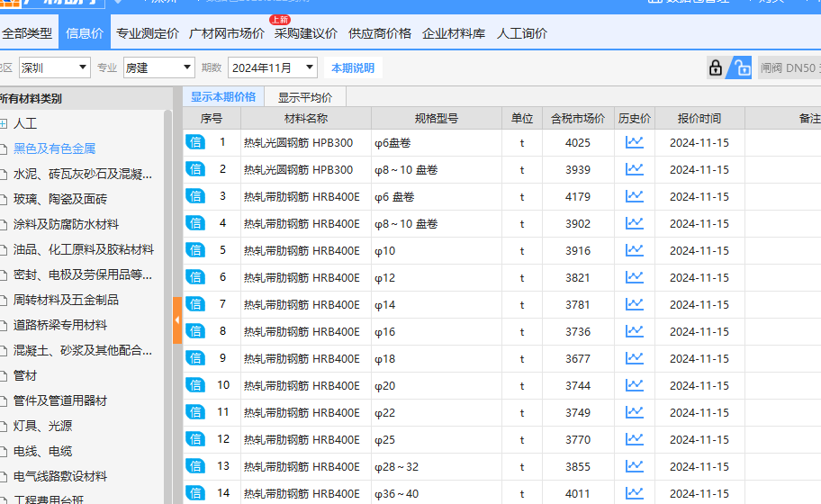Open history chart for HRB400E φ25
The image size is (821, 504).
634,439
